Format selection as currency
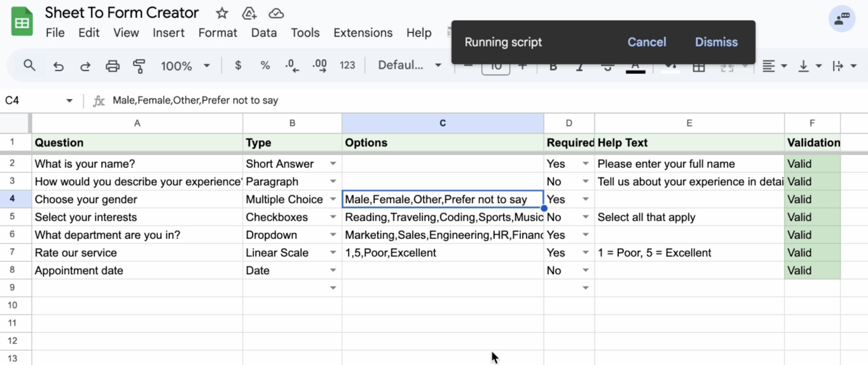Viewport: 868px width, 365px height. point(238,65)
